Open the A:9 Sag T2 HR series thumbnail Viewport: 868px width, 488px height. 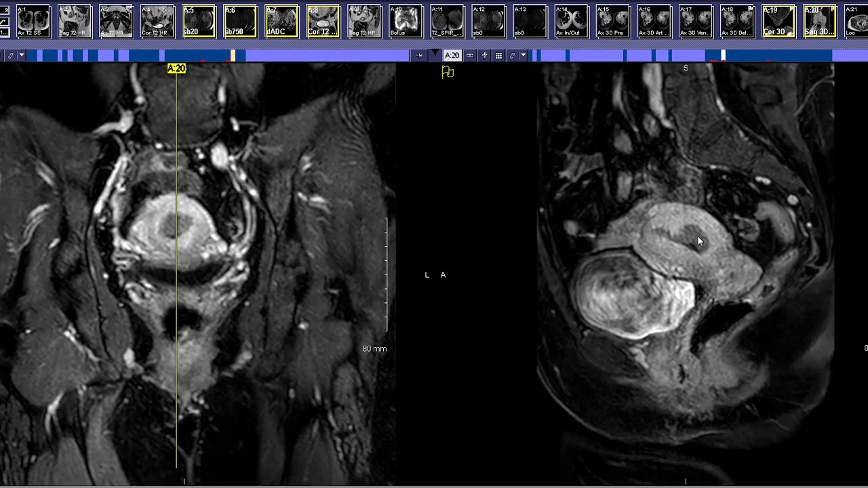[x=364, y=21]
